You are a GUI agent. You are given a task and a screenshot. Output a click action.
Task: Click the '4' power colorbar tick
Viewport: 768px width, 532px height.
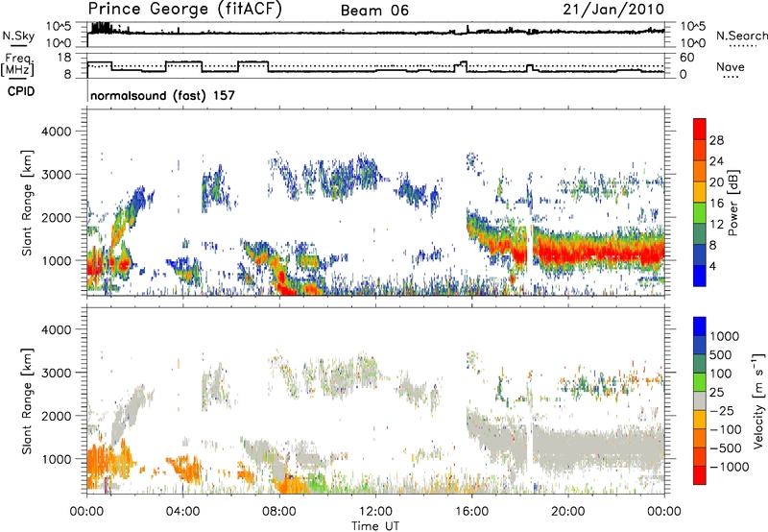[x=713, y=267]
